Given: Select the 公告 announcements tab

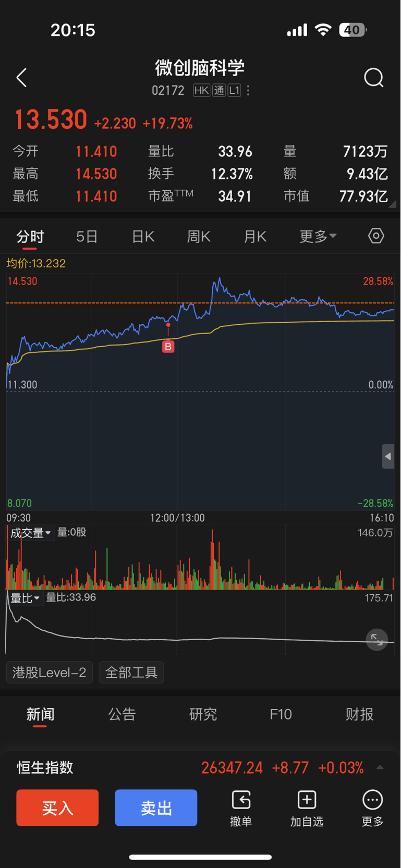Looking at the screenshot, I should 121,714.
